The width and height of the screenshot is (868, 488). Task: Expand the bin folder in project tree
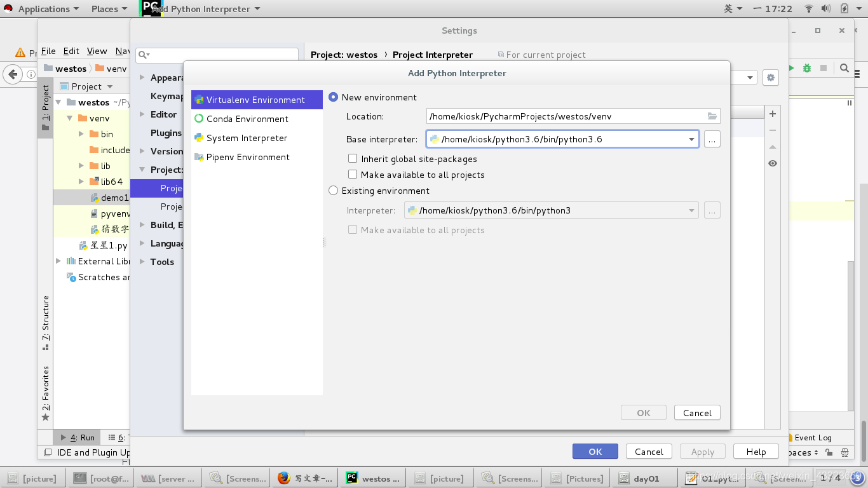coord(81,134)
